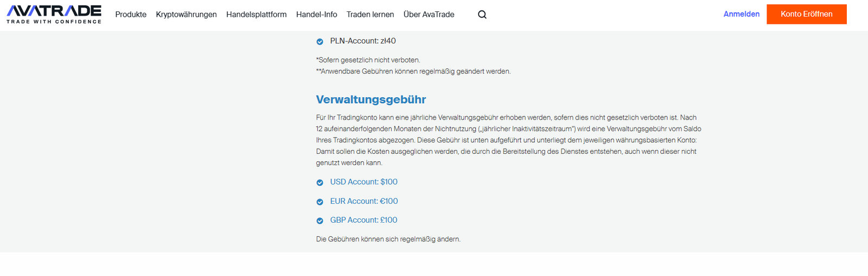Click checkmark icon beside PLN-Account
The width and height of the screenshot is (868, 276).
coord(320,41)
